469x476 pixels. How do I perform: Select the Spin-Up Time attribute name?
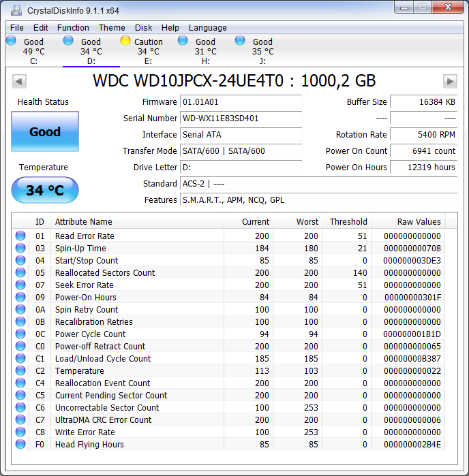point(80,248)
